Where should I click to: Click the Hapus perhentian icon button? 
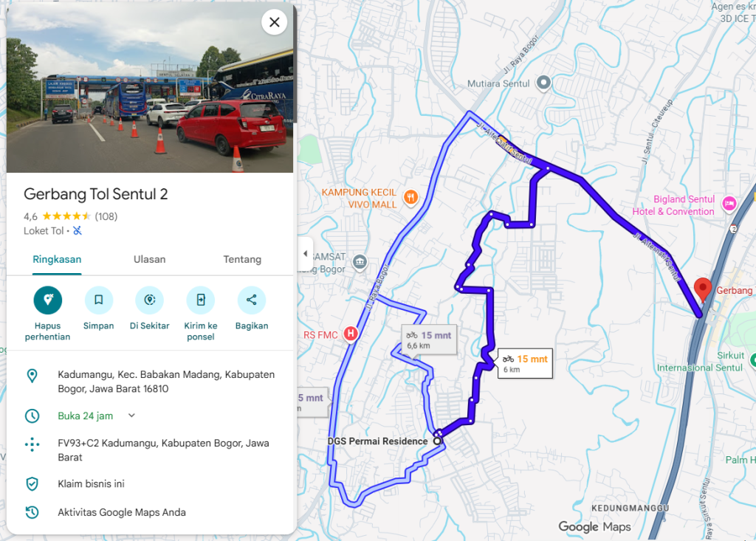48,300
